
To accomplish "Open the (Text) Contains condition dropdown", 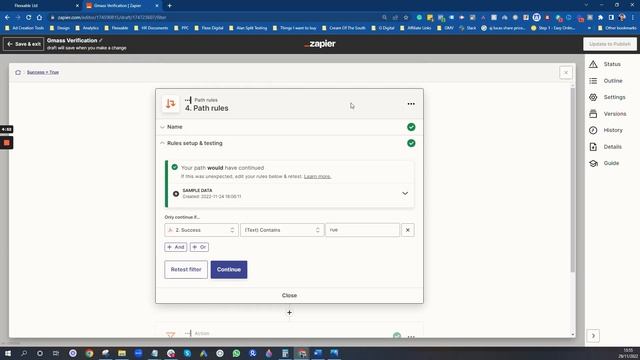I will tap(282, 230).
